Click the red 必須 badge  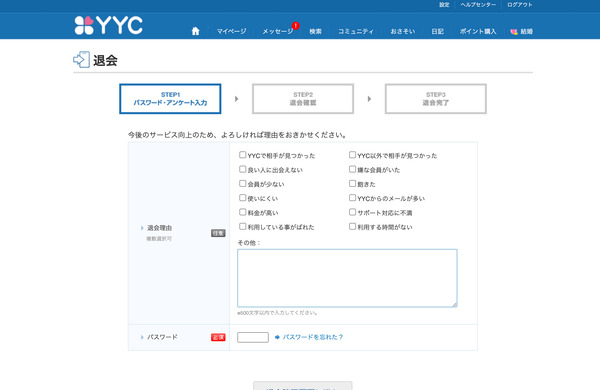coord(218,337)
